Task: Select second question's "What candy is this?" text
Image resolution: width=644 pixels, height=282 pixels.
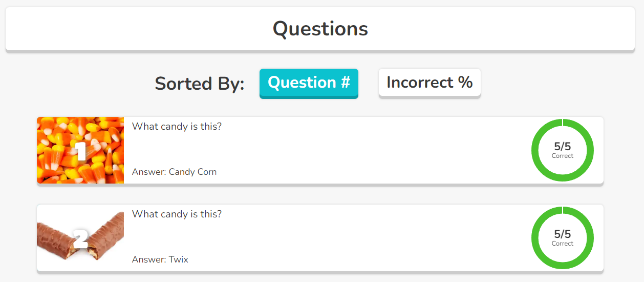Action: click(x=177, y=214)
